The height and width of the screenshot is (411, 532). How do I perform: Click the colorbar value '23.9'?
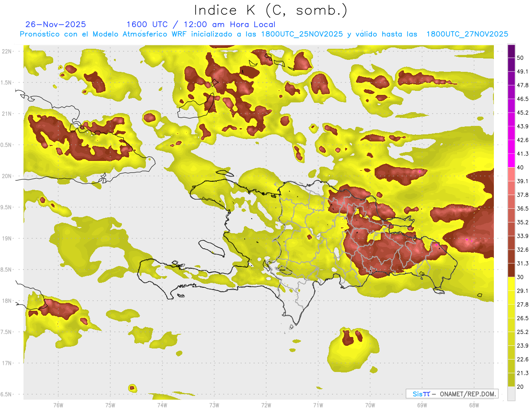522,346
